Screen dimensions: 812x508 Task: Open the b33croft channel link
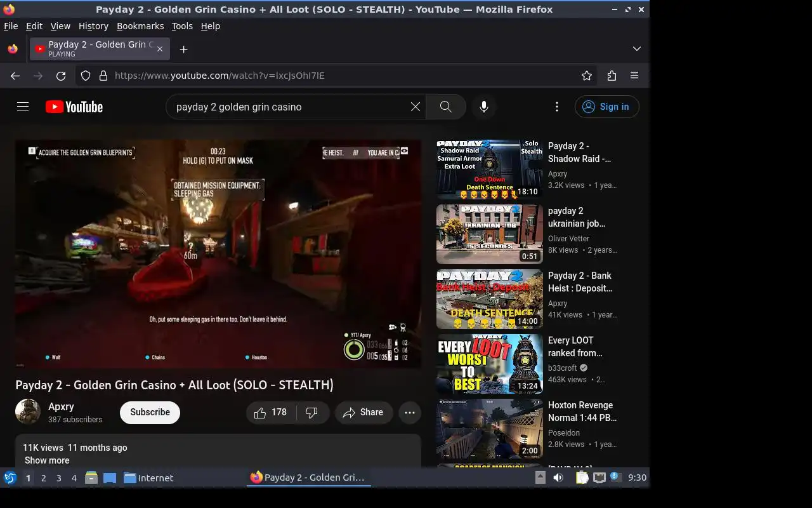pos(563,368)
